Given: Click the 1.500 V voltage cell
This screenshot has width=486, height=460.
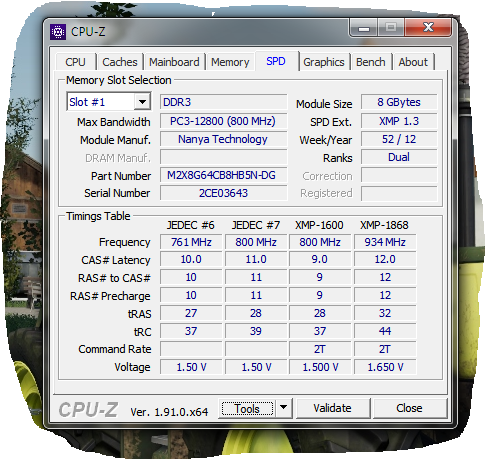Looking at the screenshot, I should 320,367.
